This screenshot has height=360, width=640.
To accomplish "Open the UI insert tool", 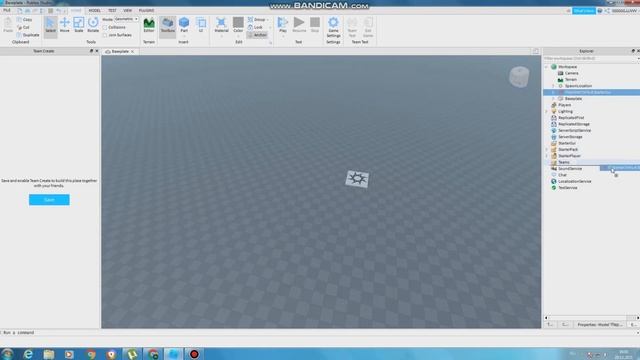I will coord(201,25).
